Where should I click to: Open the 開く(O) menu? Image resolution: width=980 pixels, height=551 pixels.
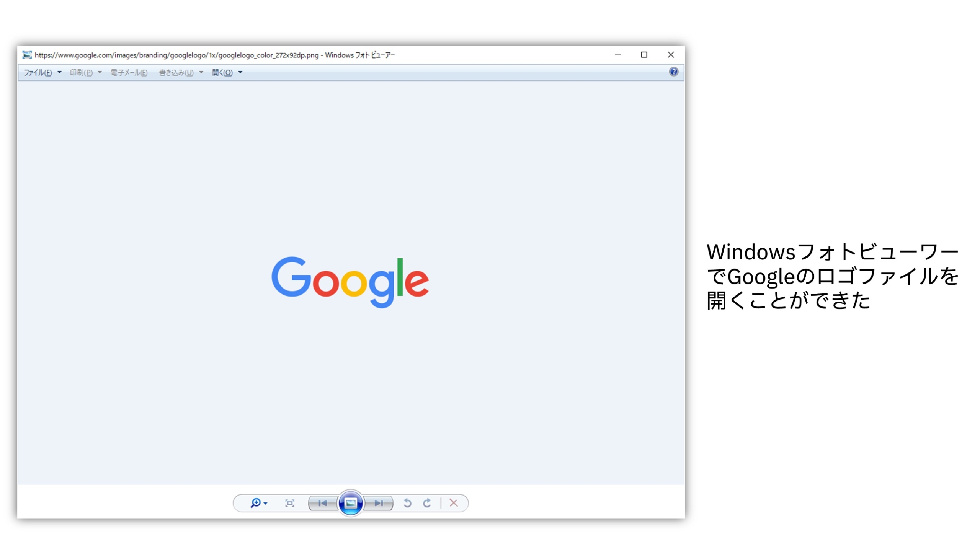coord(222,72)
